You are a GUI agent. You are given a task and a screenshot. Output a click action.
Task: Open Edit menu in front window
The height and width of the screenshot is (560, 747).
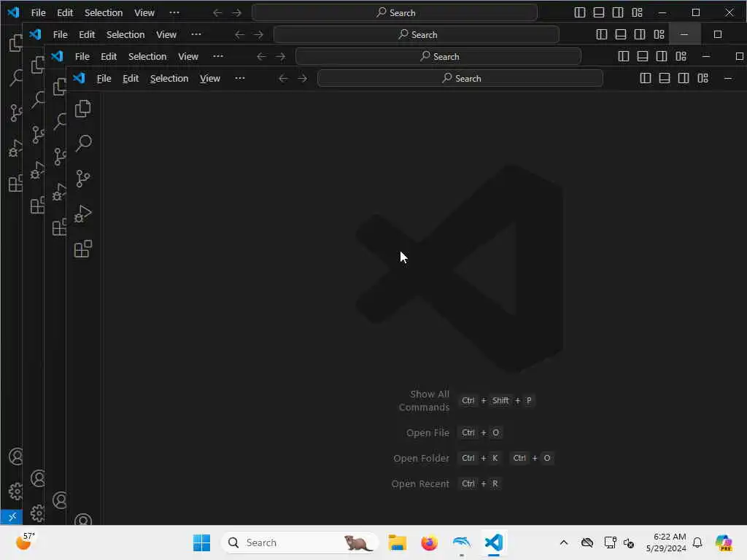pyautogui.click(x=131, y=78)
